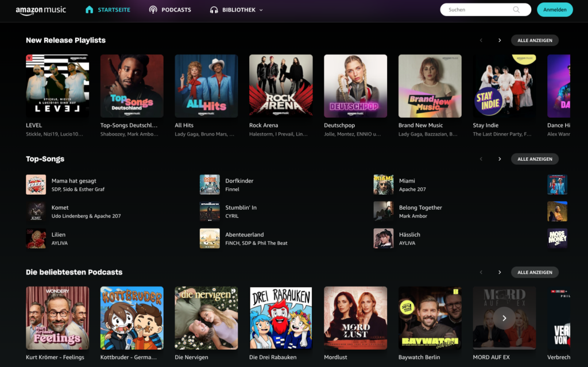Image resolution: width=588 pixels, height=367 pixels.
Task: Go to next New Release Playlists page
Action: pyautogui.click(x=500, y=41)
